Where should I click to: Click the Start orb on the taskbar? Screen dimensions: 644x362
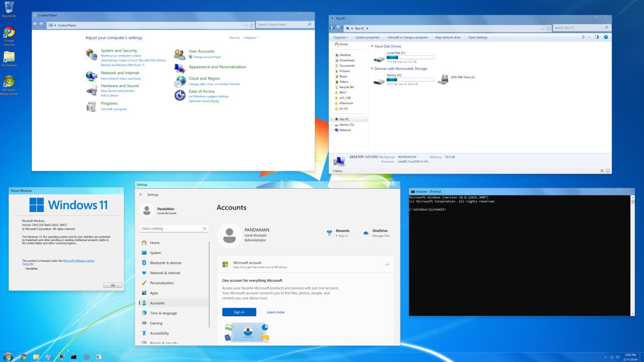(x=8, y=357)
